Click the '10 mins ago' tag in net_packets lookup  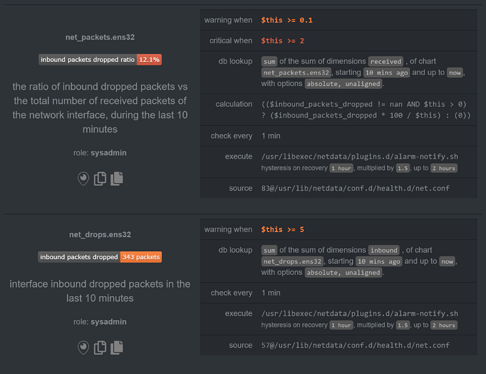tap(387, 73)
